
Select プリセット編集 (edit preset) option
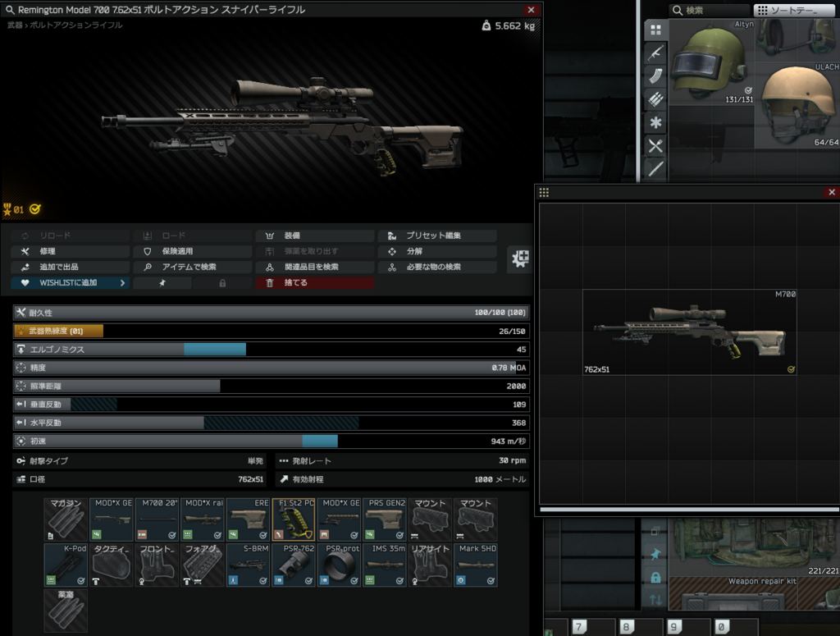point(436,236)
